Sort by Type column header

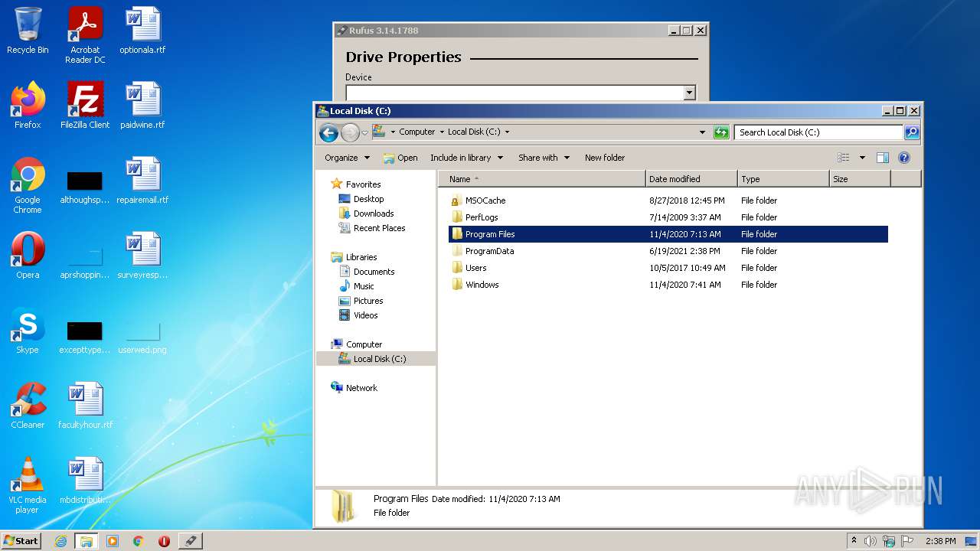783,179
